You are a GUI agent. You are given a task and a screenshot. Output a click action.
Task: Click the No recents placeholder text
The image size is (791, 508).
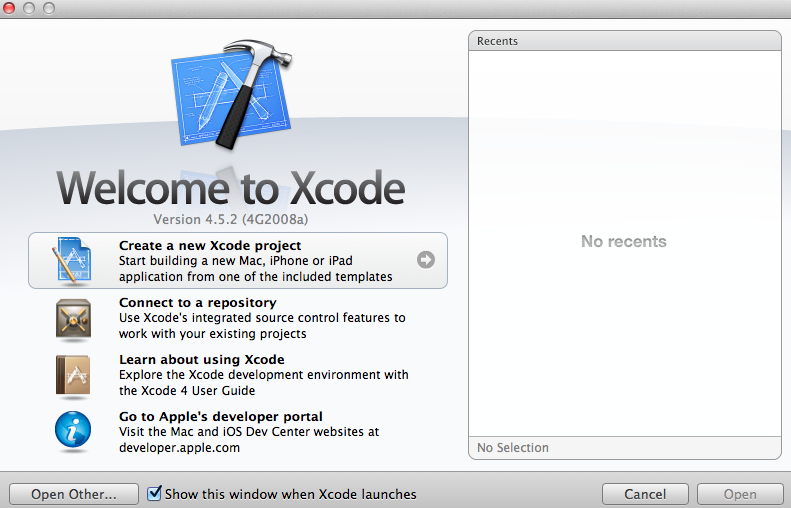click(x=624, y=241)
